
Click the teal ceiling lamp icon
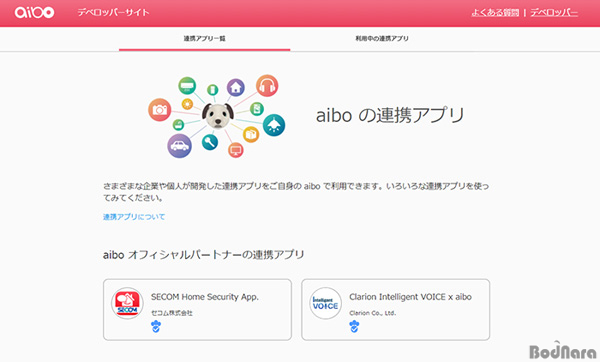click(x=274, y=125)
